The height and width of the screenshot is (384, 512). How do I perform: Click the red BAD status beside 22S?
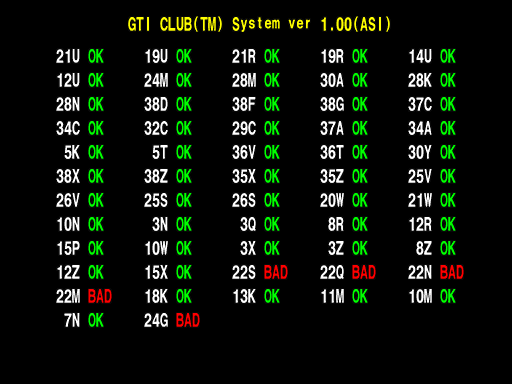click(276, 272)
